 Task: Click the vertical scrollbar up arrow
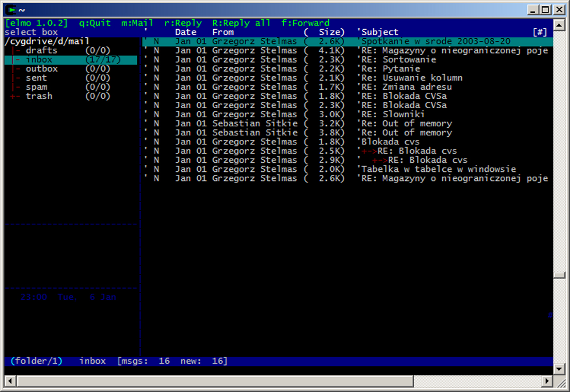click(x=559, y=25)
